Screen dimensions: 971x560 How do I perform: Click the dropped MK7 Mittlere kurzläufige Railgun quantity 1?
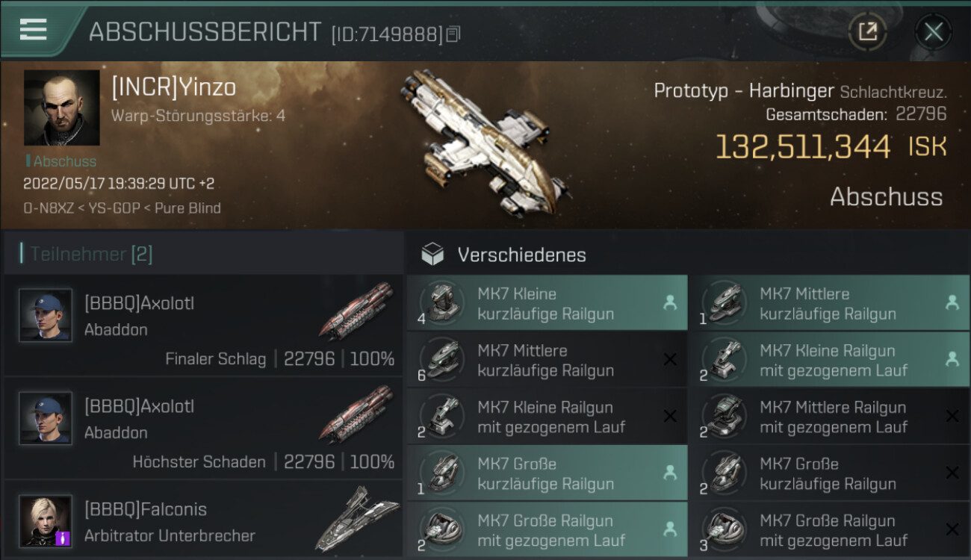click(x=829, y=303)
